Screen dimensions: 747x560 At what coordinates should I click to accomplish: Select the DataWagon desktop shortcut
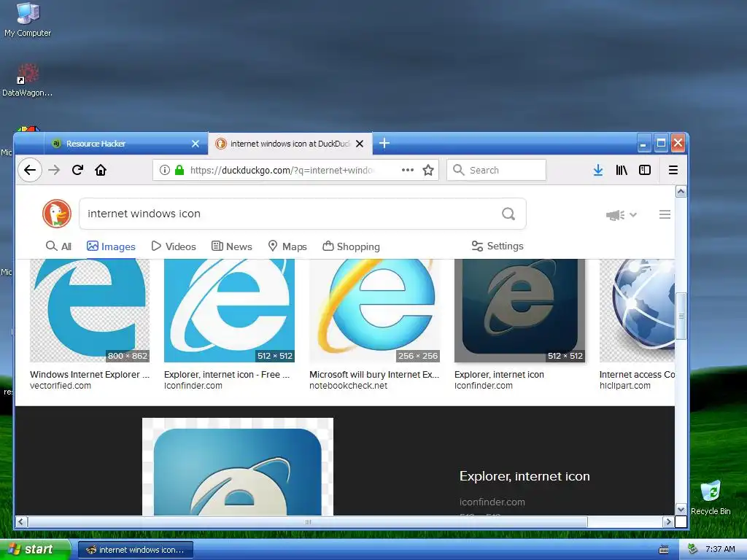tap(28, 80)
